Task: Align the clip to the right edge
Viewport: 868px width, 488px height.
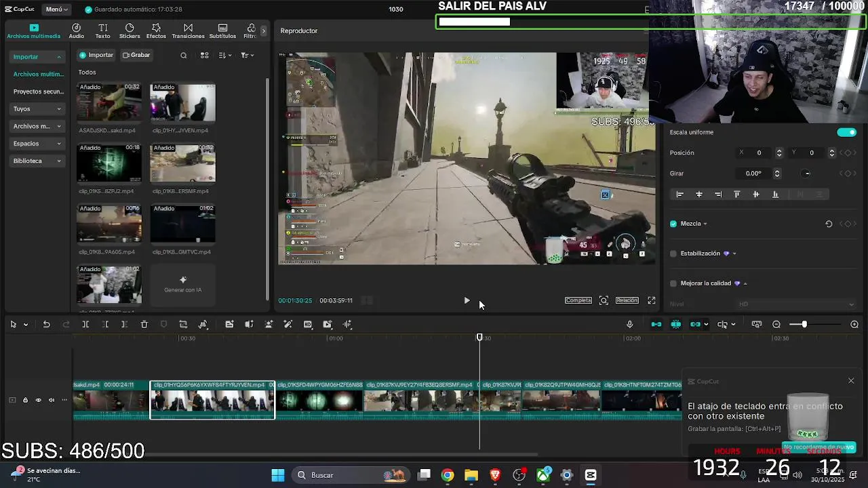Action: (718, 195)
